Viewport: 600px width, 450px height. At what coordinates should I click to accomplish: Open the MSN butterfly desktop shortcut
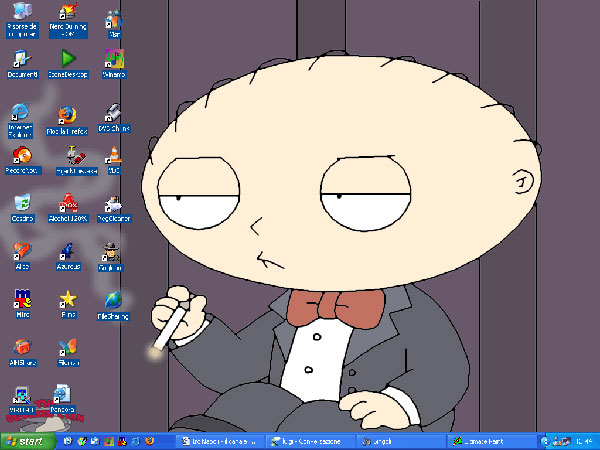(68, 352)
